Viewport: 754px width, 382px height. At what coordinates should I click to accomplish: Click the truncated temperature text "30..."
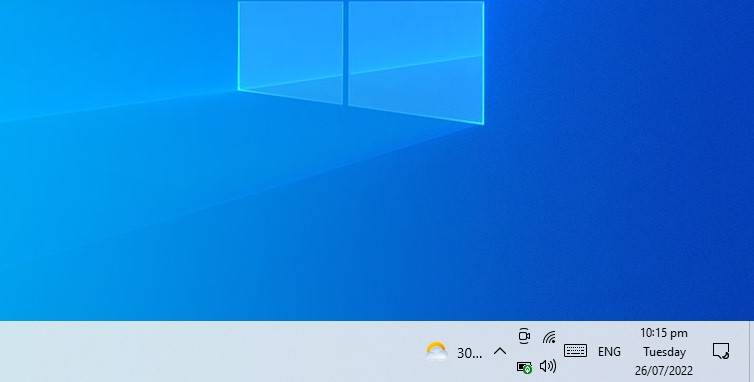[x=469, y=353]
